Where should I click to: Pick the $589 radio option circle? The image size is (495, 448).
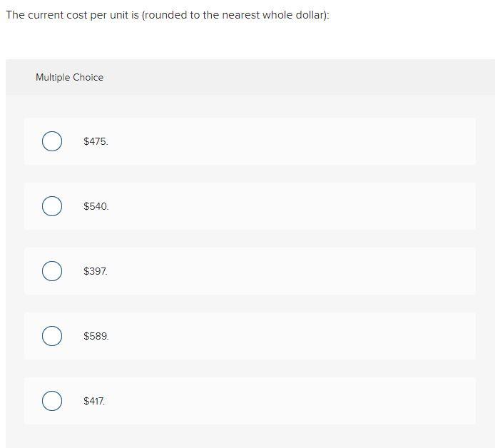(x=52, y=336)
